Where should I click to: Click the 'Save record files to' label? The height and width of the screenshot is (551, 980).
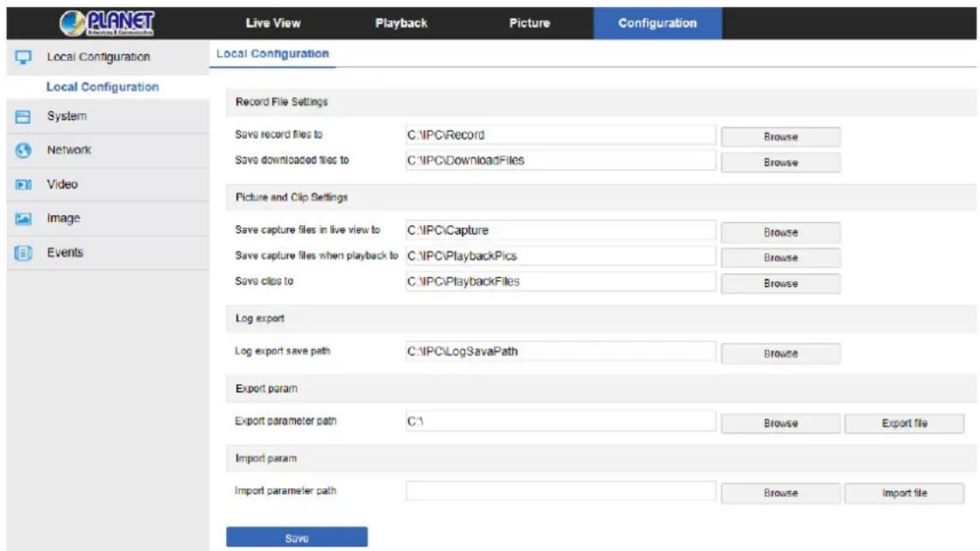[x=279, y=135]
